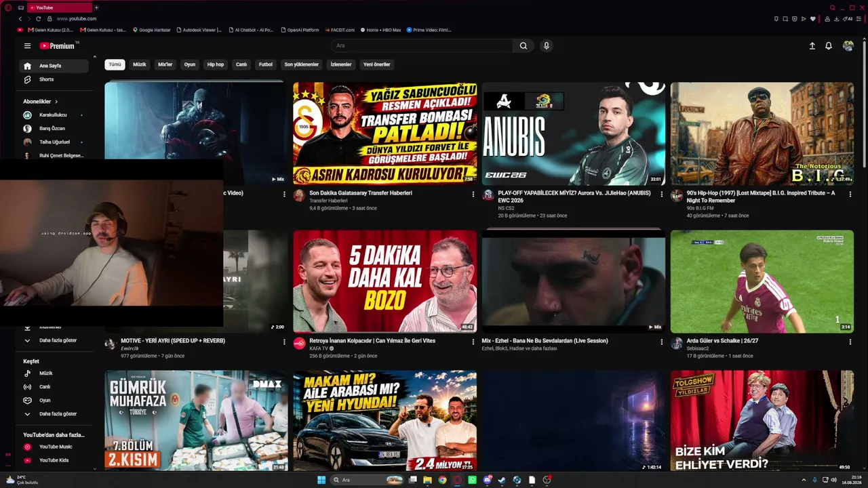Click the browser address bar URL

[77, 19]
